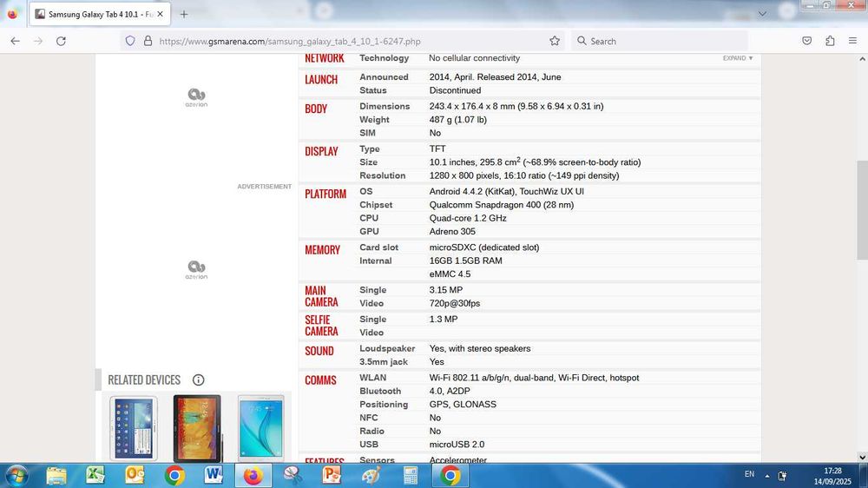The width and height of the screenshot is (868, 488).
Task: Open Save to Pocket button
Action: [x=807, y=41]
